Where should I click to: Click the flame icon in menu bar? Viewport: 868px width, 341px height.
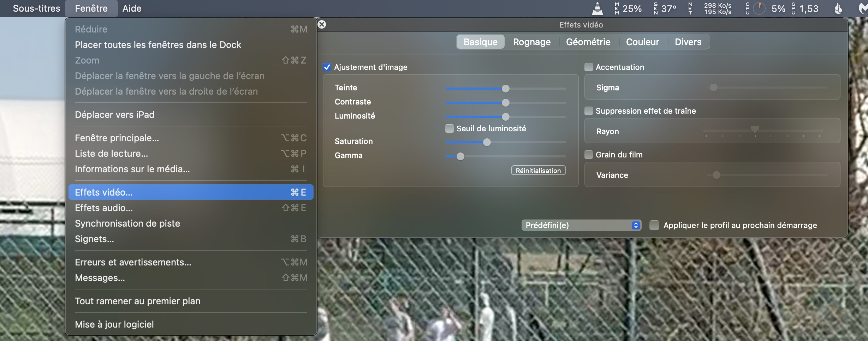tap(838, 8)
